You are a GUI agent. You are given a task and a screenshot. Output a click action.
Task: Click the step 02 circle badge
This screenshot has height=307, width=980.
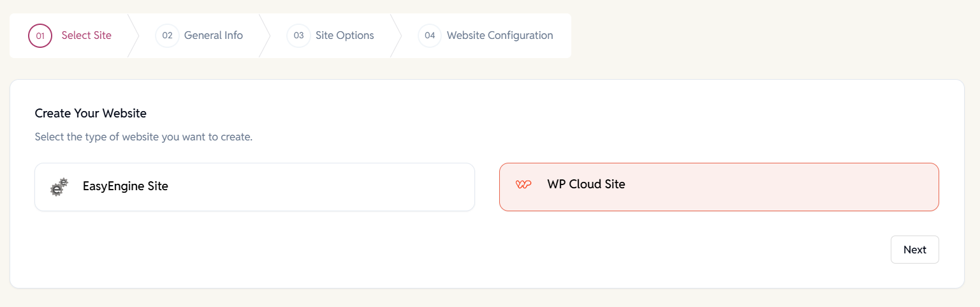point(167,36)
